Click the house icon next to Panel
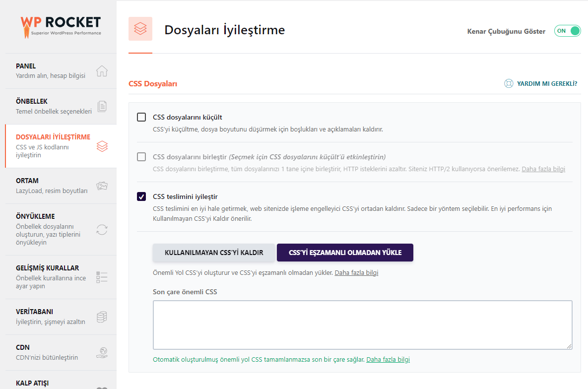Viewport: 588px width, 389px height. (102, 71)
